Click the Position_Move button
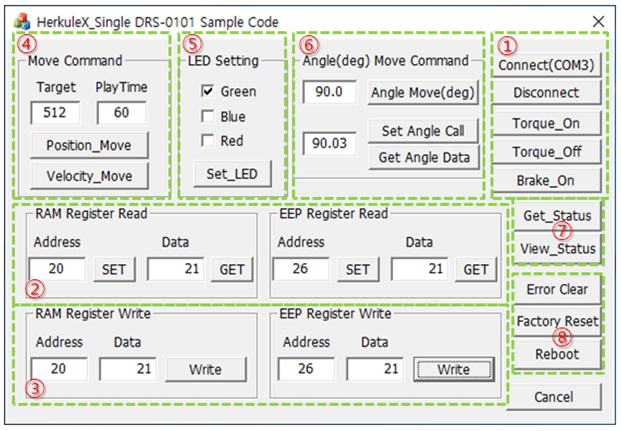Image resolution: width=621 pixels, height=431 pixels. pyautogui.click(x=89, y=145)
